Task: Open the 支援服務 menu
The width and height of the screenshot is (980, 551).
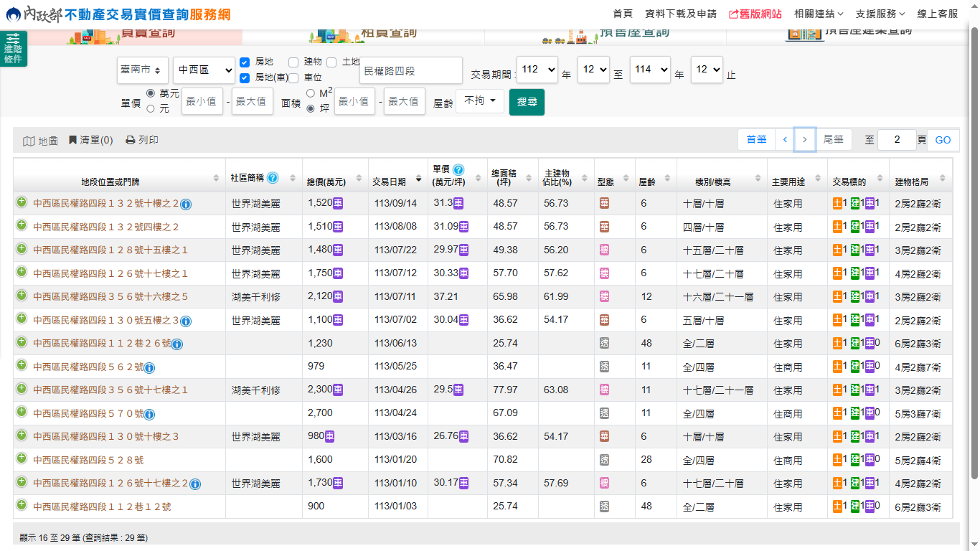Action: [880, 14]
